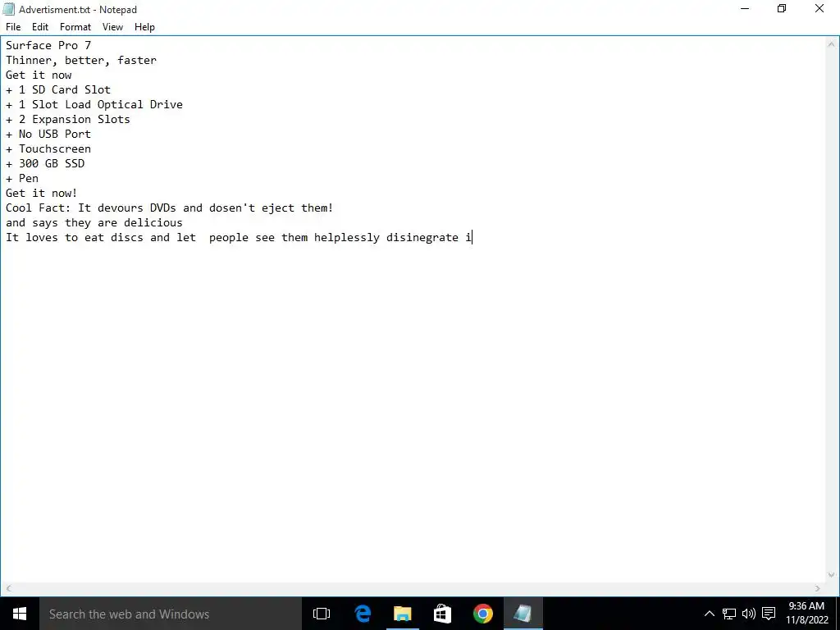Restore down the Notepad window
The width and height of the screenshot is (840, 630).
[x=782, y=8]
